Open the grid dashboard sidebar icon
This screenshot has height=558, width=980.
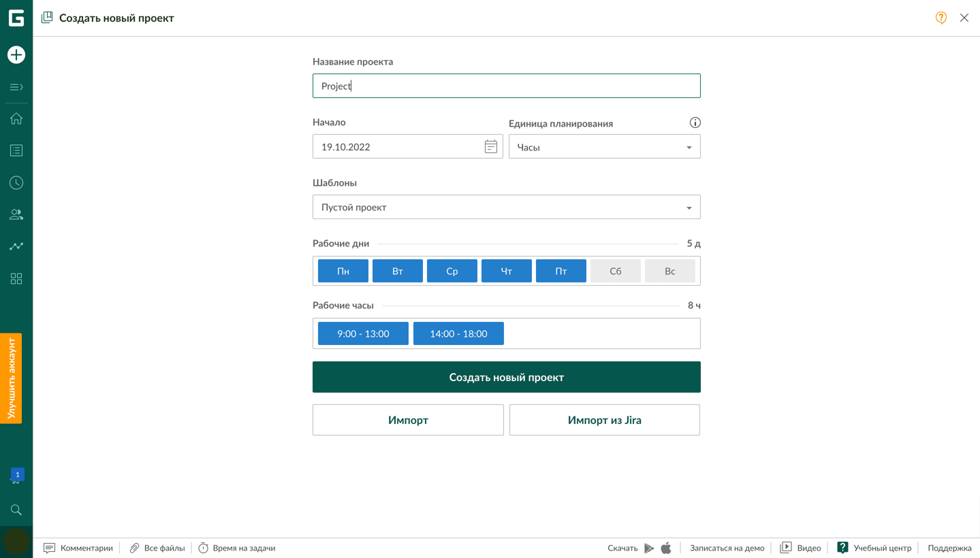(x=16, y=278)
